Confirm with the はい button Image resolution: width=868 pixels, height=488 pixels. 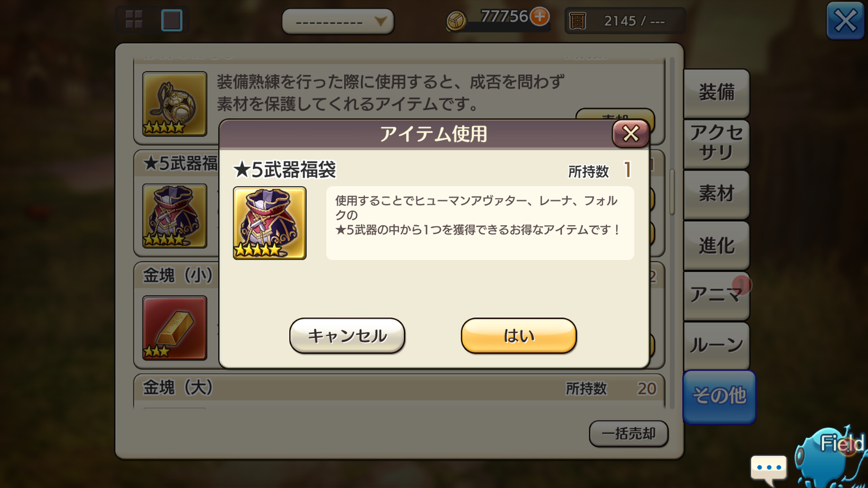point(518,336)
